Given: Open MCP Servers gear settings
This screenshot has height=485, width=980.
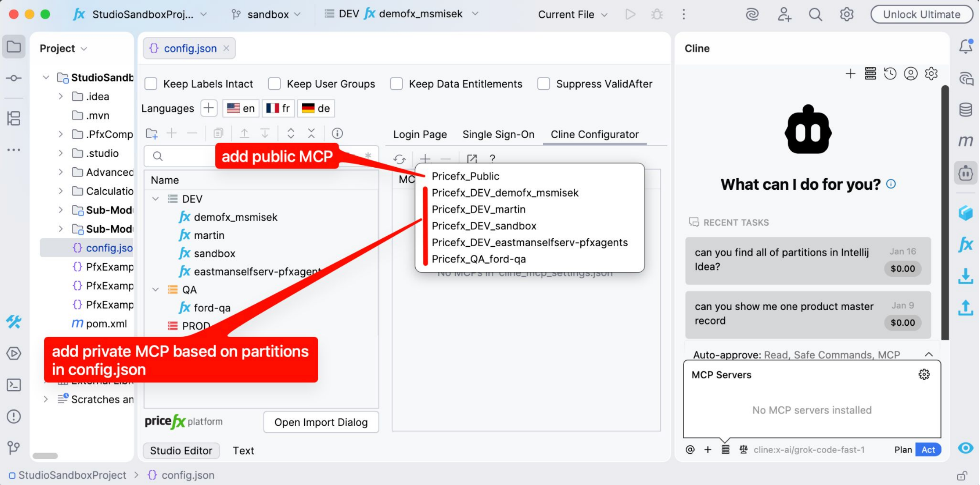Looking at the screenshot, I should click(x=924, y=374).
